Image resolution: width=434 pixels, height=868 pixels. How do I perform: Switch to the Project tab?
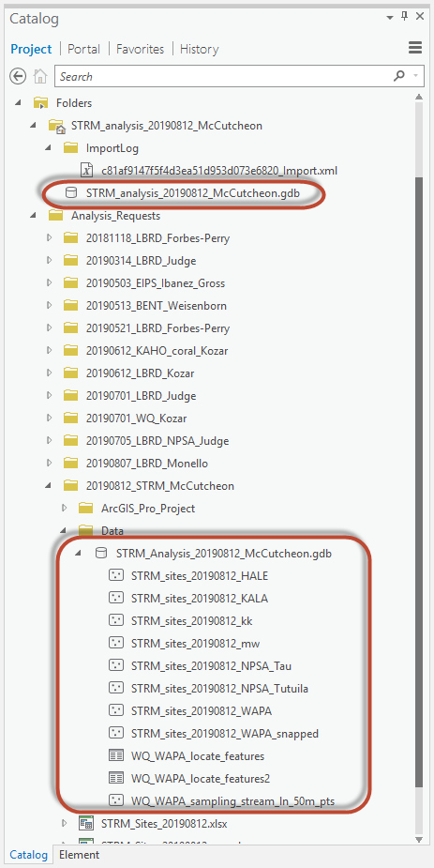click(31, 49)
